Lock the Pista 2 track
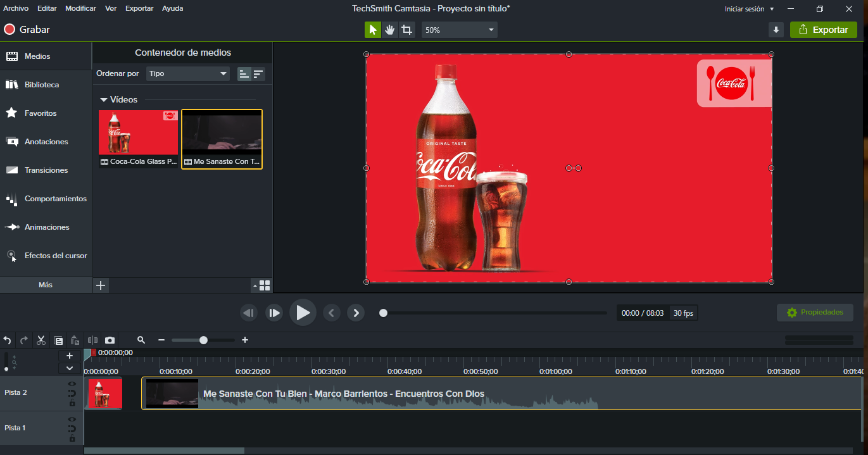Screen dimensions: 868x455 point(72,403)
